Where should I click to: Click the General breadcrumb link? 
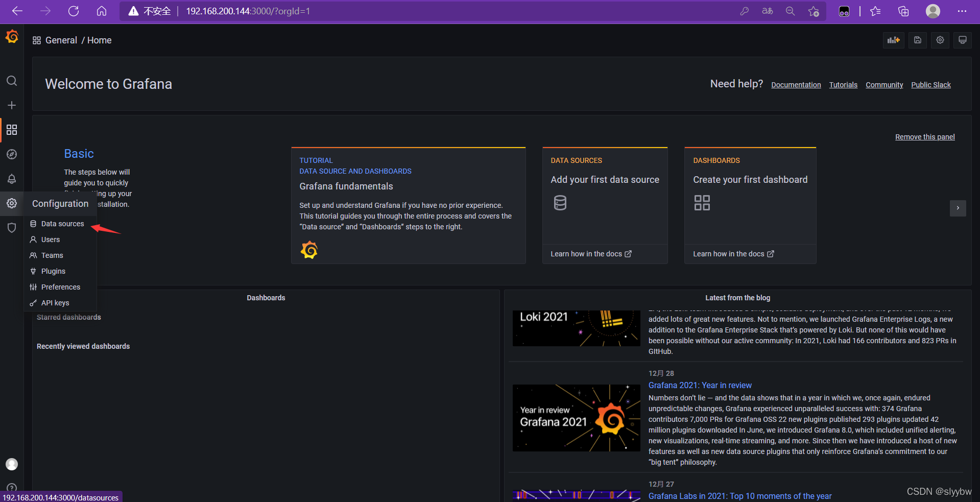[61, 40]
